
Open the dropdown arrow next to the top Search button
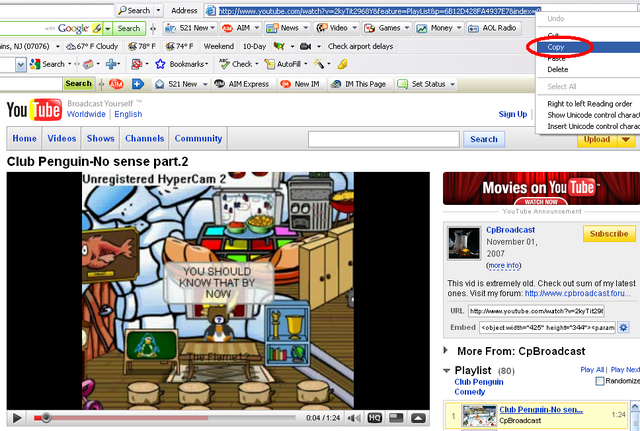[158, 11]
